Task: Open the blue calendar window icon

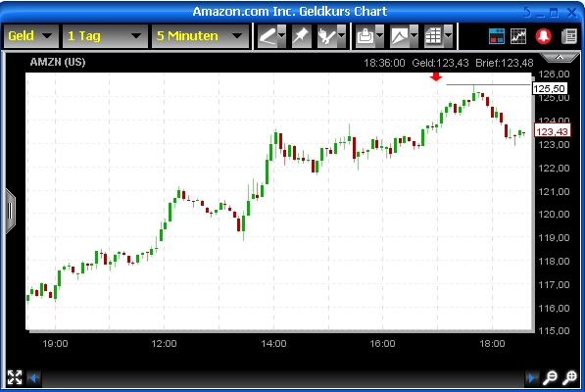Action: (x=497, y=36)
